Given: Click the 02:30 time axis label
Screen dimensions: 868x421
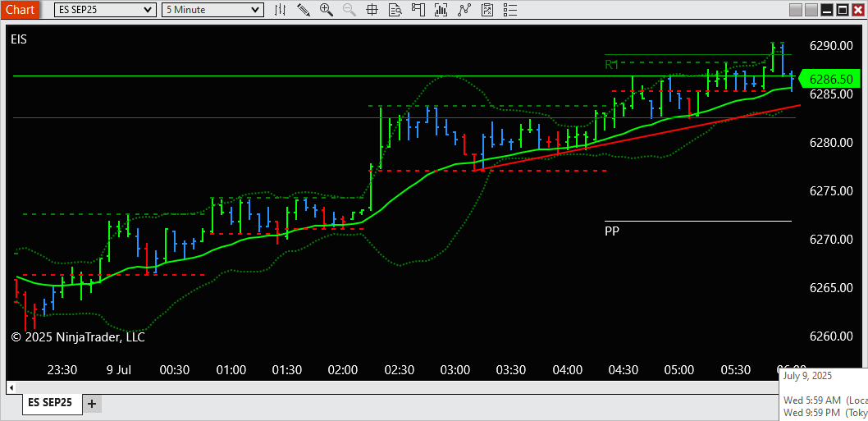Looking at the screenshot, I should tap(400, 369).
